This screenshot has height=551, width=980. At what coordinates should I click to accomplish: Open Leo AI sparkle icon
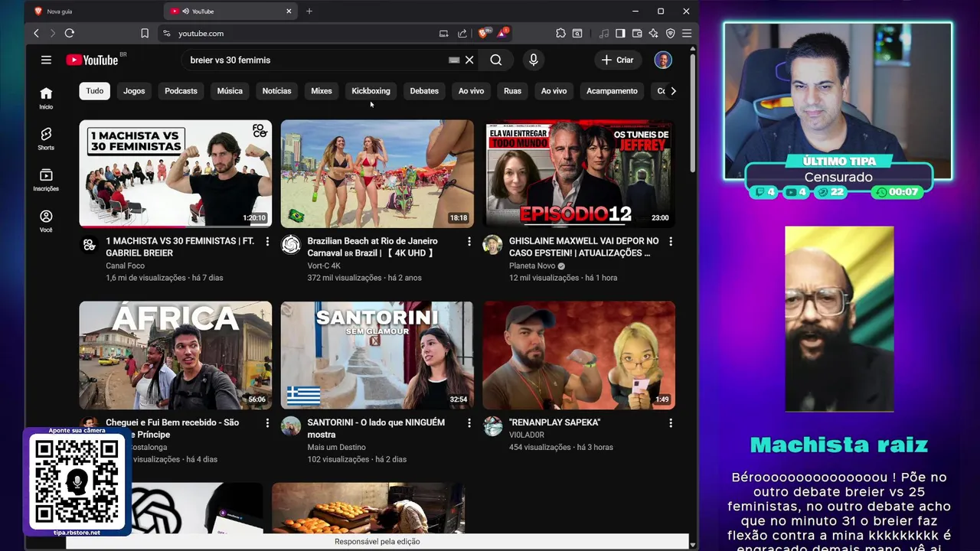pos(653,33)
